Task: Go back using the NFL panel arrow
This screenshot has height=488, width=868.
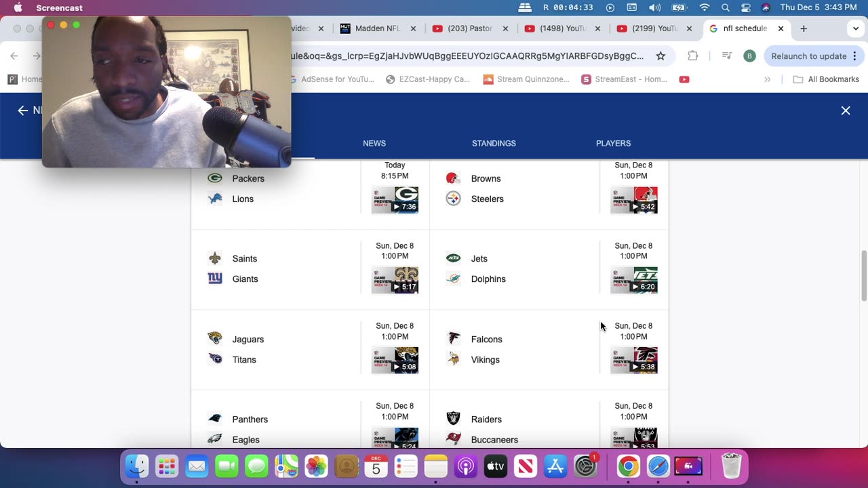Action: (x=23, y=110)
